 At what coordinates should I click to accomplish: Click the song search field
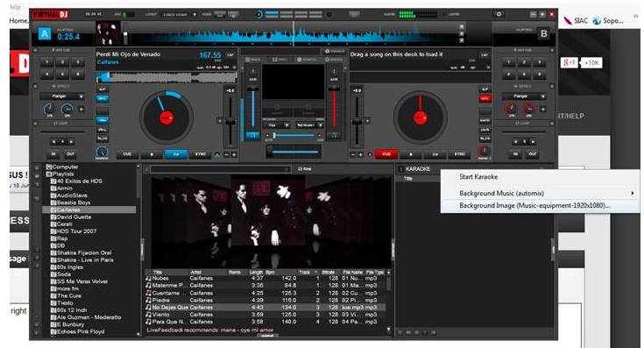tap(220, 169)
